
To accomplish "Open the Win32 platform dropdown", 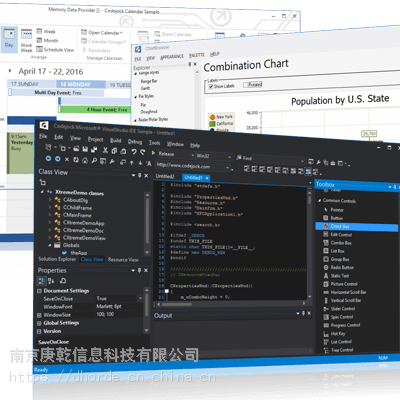I will pos(230,157).
